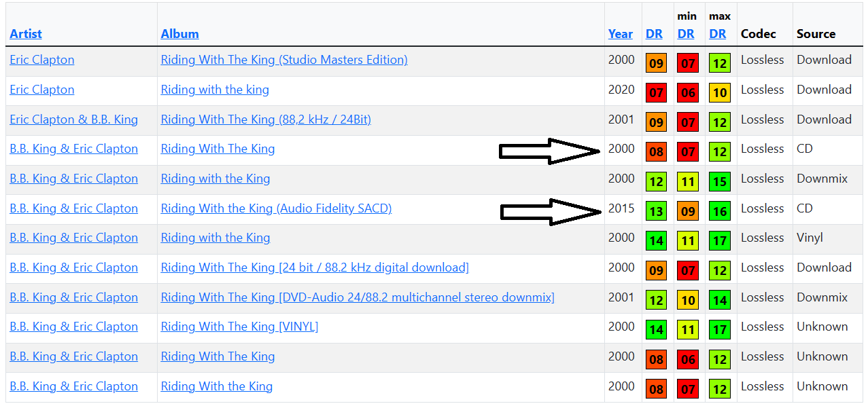Select the 'Download' source in the Studio Masters Edition row
Image resolution: width=868 pixels, height=406 pixels.
824,60
